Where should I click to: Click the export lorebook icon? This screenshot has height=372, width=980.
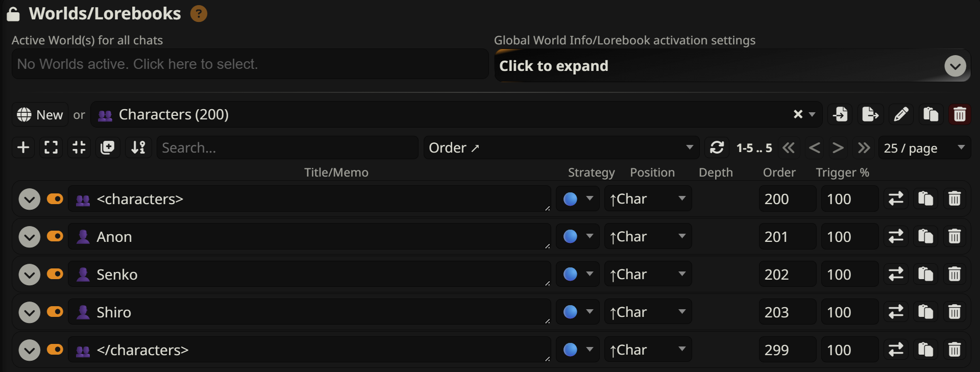(870, 114)
